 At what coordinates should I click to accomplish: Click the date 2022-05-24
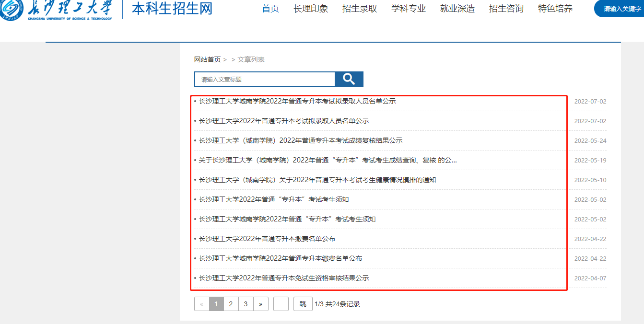590,141
